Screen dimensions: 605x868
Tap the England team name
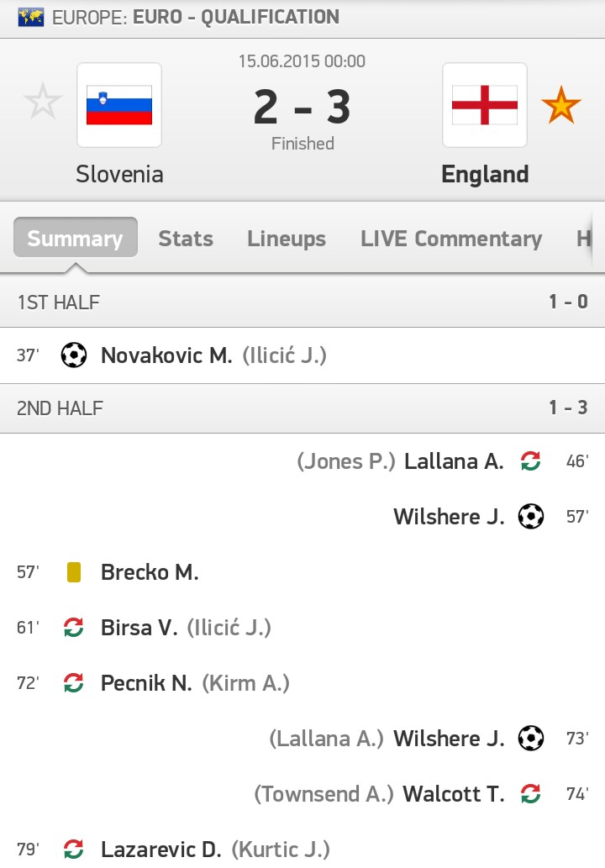pos(485,175)
